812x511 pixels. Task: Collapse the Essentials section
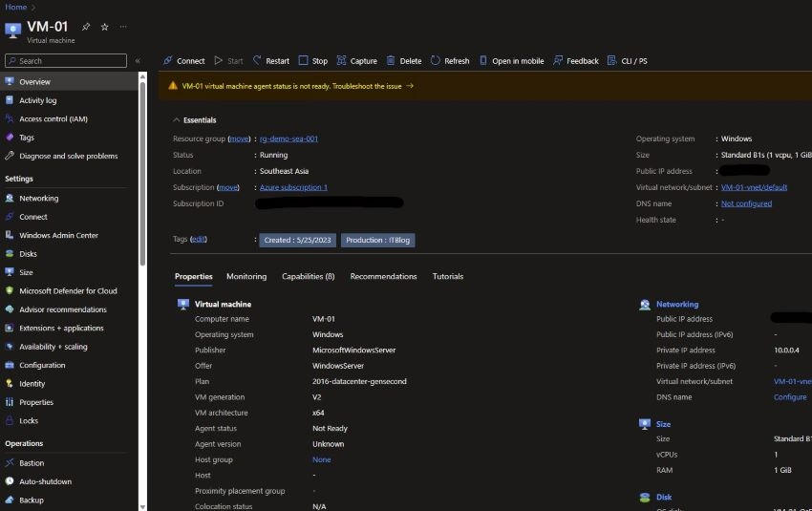(177, 119)
